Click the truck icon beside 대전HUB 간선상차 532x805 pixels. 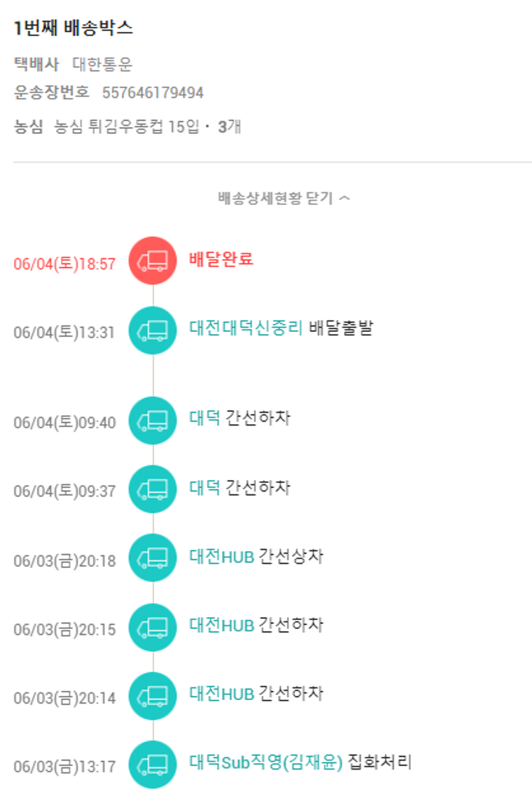pos(153,558)
